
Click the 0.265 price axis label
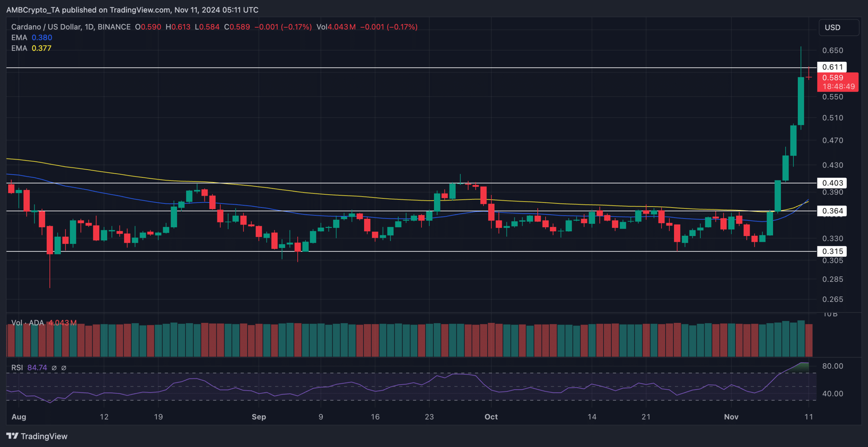pos(832,299)
